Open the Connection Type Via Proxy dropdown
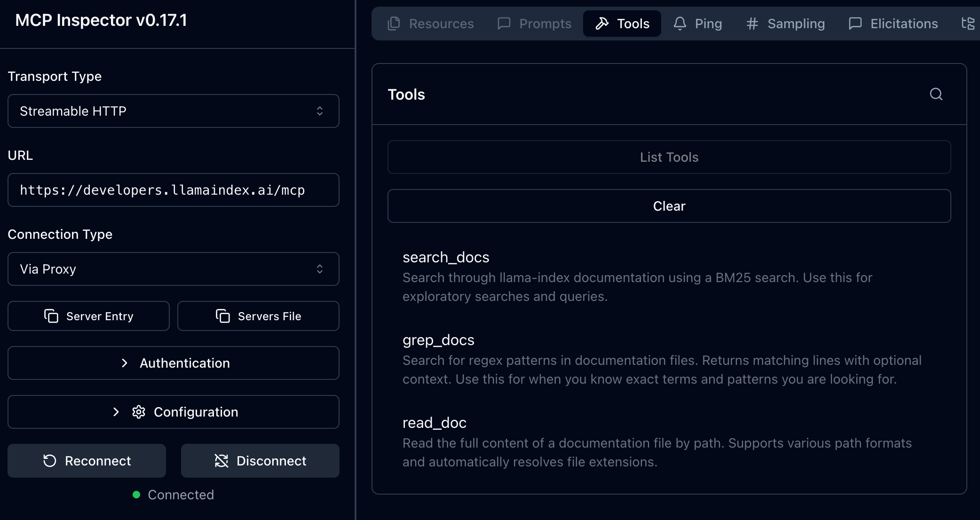980x520 pixels. 173,269
